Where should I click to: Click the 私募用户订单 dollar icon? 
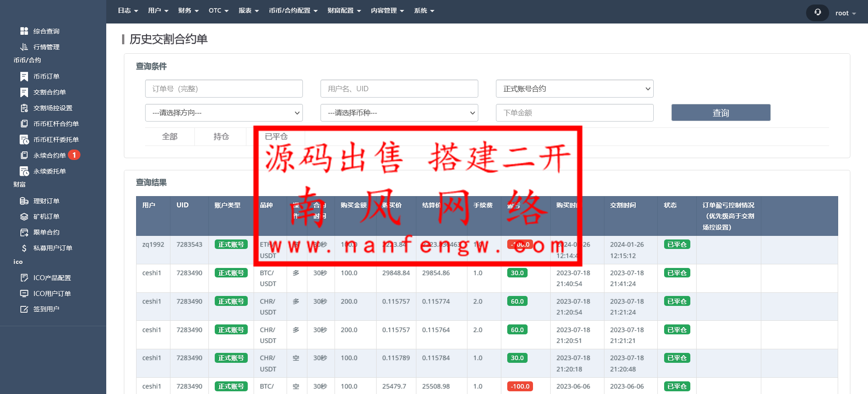click(24, 248)
